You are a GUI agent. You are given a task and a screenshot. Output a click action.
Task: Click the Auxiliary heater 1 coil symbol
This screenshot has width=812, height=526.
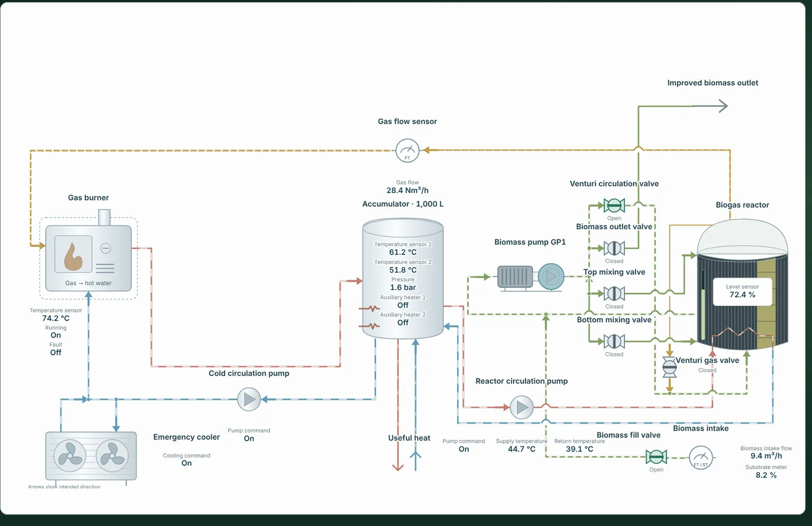369,308
